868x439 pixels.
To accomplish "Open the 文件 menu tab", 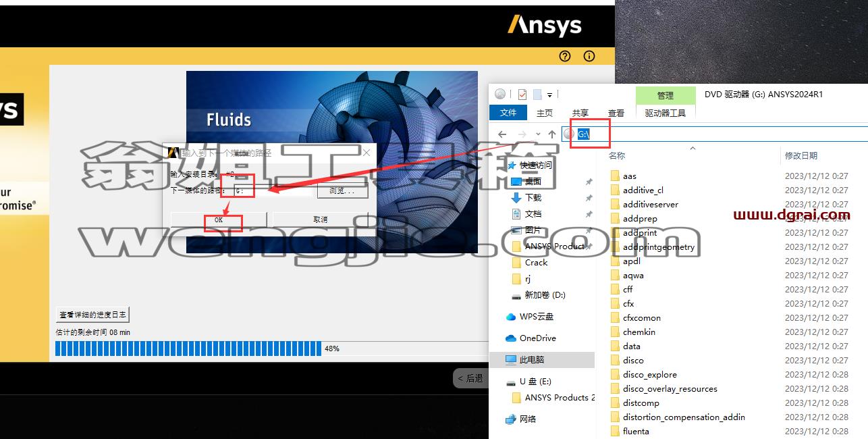I will click(508, 113).
